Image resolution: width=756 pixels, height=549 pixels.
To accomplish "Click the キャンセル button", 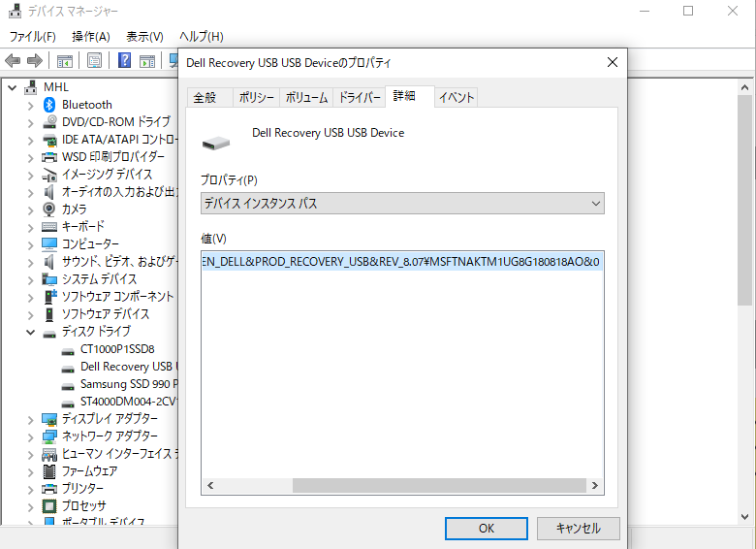I will pos(578,529).
